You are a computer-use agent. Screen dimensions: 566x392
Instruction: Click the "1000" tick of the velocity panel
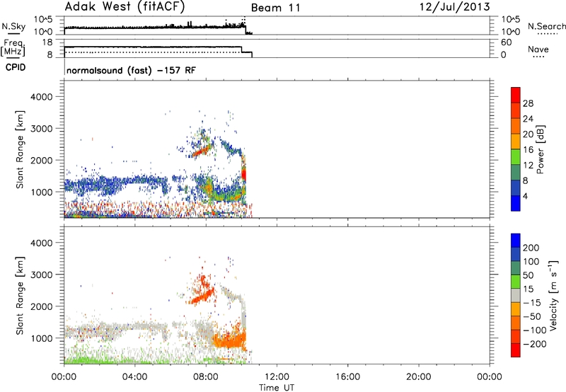[x=42, y=338]
